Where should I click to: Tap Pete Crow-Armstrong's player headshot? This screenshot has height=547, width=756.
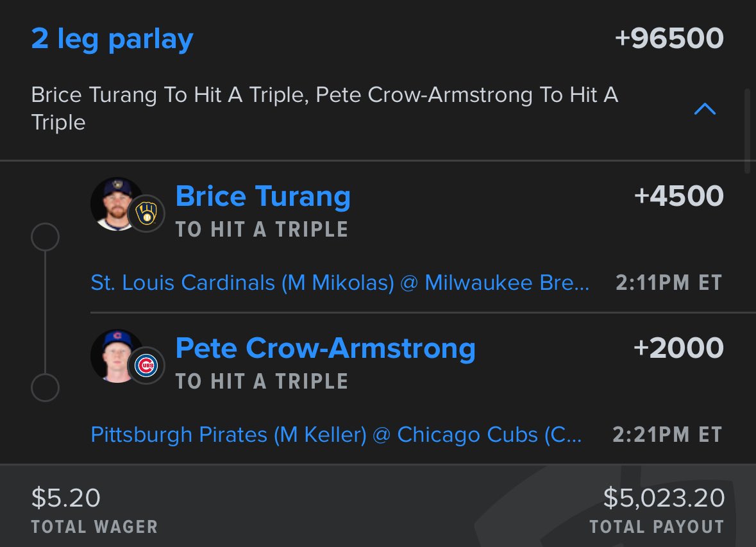(x=114, y=355)
